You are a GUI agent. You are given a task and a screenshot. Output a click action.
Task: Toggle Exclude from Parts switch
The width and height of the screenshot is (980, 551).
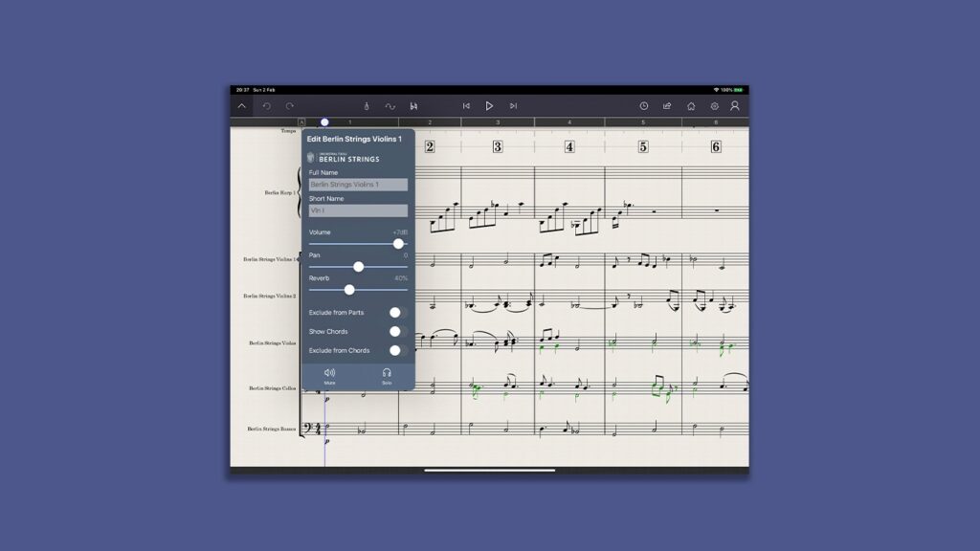tap(398, 313)
